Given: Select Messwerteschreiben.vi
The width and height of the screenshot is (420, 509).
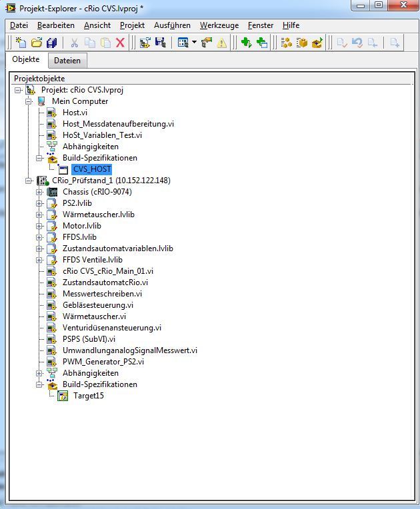Looking at the screenshot, I should point(102,294).
